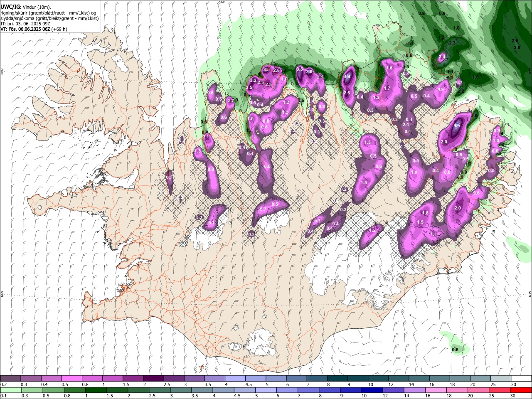Image resolution: width=532 pixels, height=399 pixels.
Task: Click the 'IT: þri. 03. 06. 2025 09Z' timestamp
Action: 25,24
